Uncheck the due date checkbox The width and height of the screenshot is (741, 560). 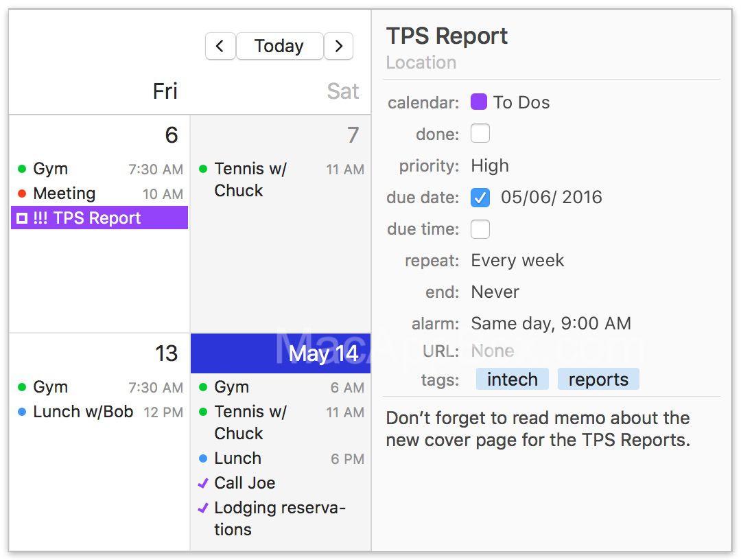(480, 198)
